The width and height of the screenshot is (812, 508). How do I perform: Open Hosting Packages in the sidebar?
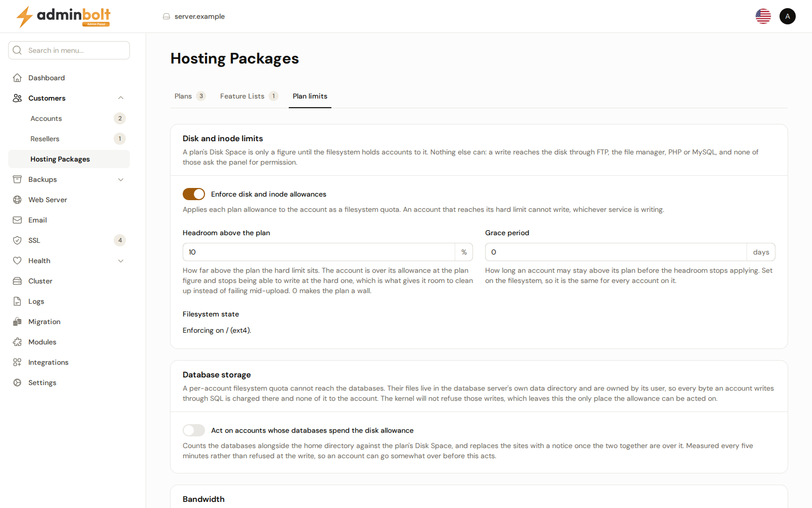pyautogui.click(x=69, y=159)
